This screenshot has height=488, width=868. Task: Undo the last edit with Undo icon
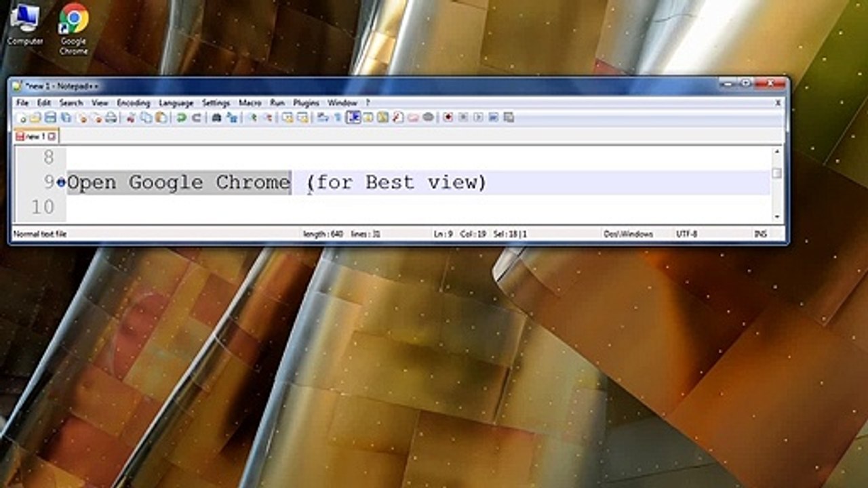click(x=180, y=117)
